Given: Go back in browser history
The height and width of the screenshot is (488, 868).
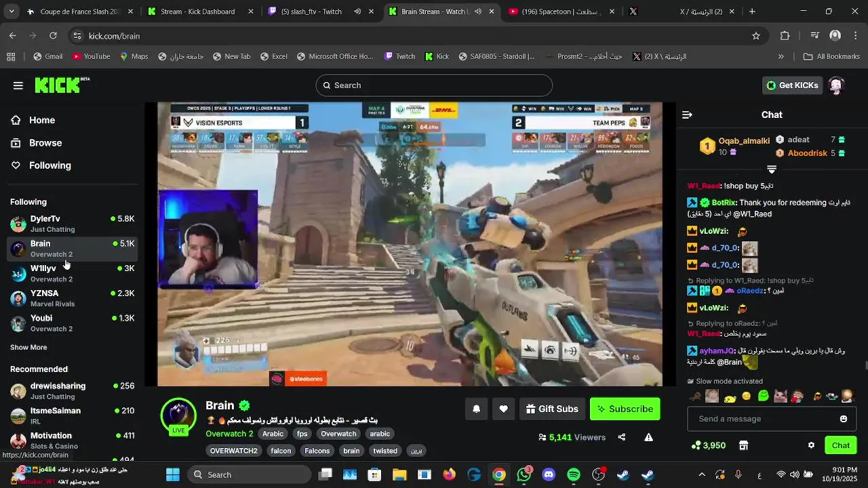Looking at the screenshot, I should click(12, 36).
